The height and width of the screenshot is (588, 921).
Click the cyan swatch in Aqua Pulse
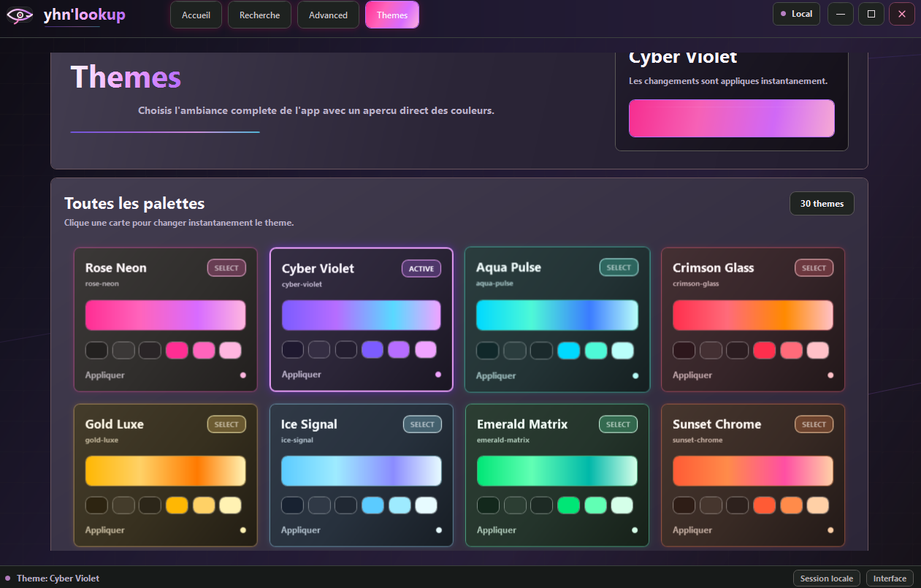point(569,351)
